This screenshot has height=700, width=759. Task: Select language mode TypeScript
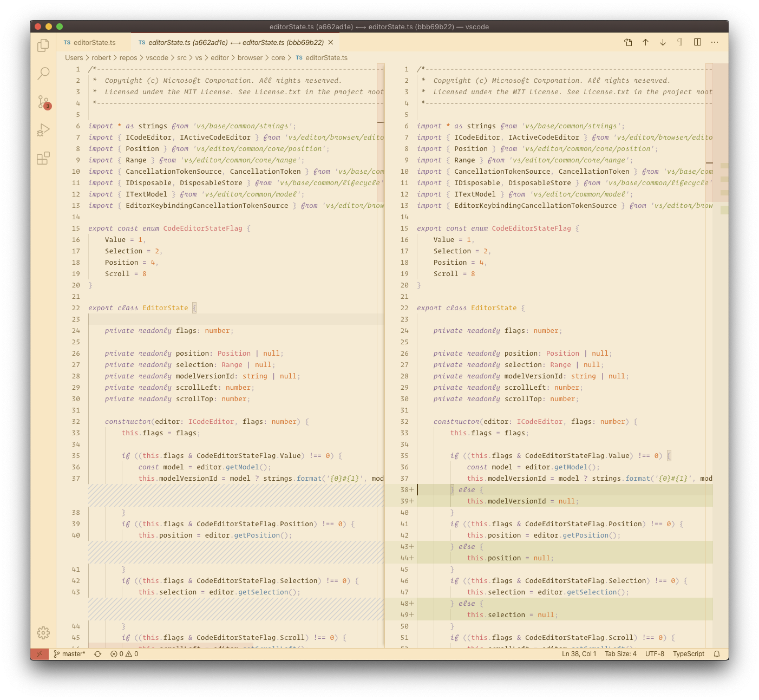click(689, 654)
